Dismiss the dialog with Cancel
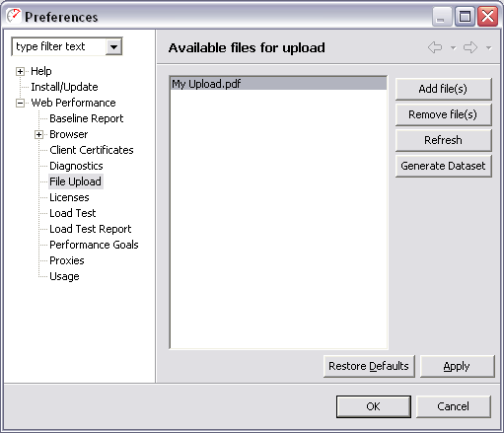The height and width of the screenshot is (433, 504). click(x=454, y=406)
